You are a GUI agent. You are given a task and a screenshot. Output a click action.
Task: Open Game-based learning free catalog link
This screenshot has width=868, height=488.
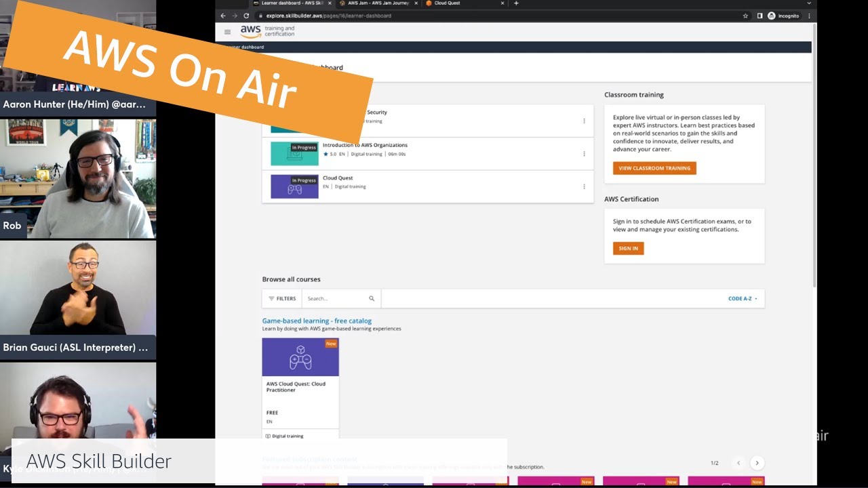pos(317,321)
